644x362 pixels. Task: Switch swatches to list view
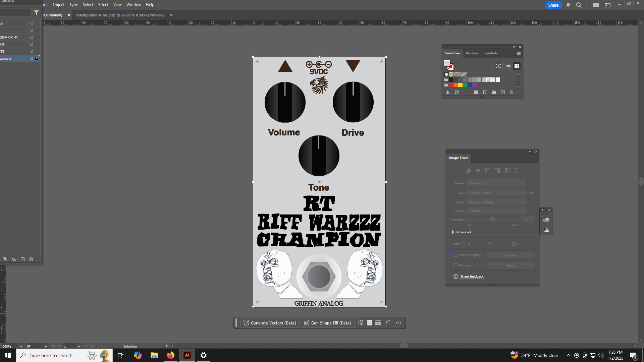(x=508, y=66)
